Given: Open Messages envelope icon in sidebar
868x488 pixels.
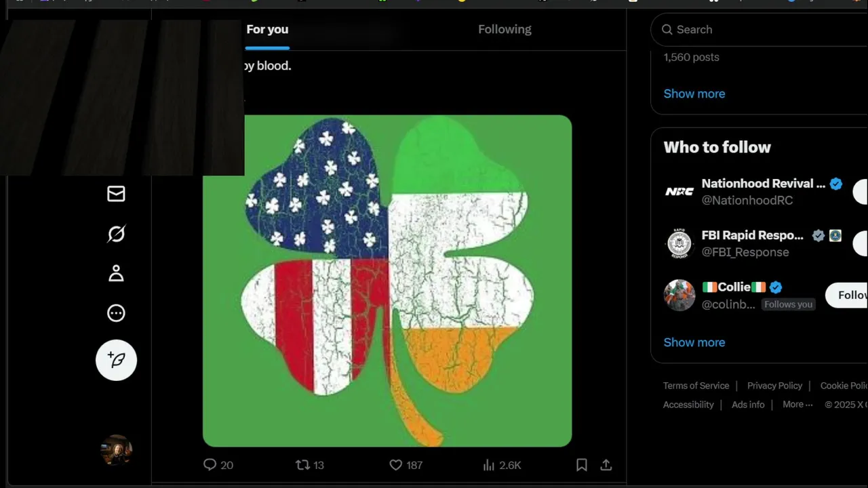Looking at the screenshot, I should pos(116,194).
